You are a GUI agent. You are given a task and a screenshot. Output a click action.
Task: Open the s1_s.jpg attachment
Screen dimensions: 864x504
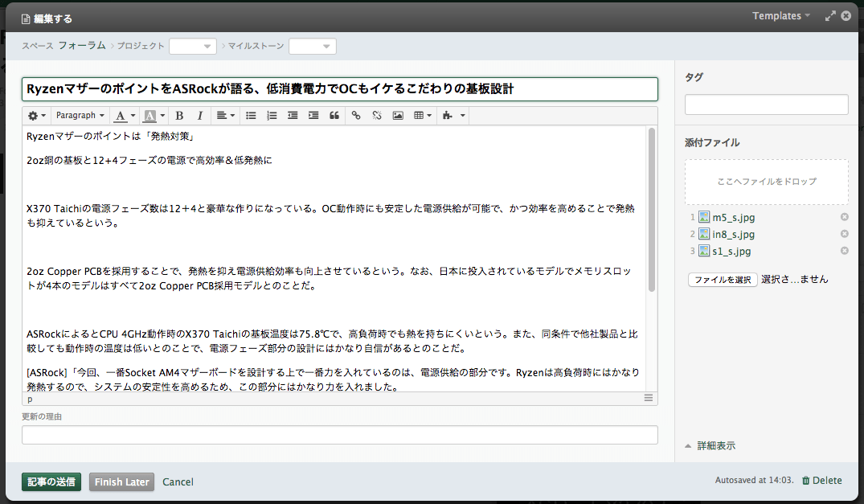click(x=731, y=251)
